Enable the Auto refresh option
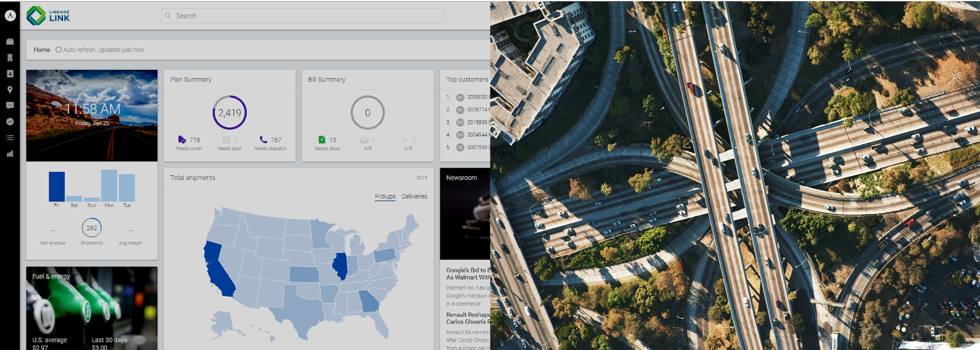Viewport: 980px width, 350px height. click(58, 49)
